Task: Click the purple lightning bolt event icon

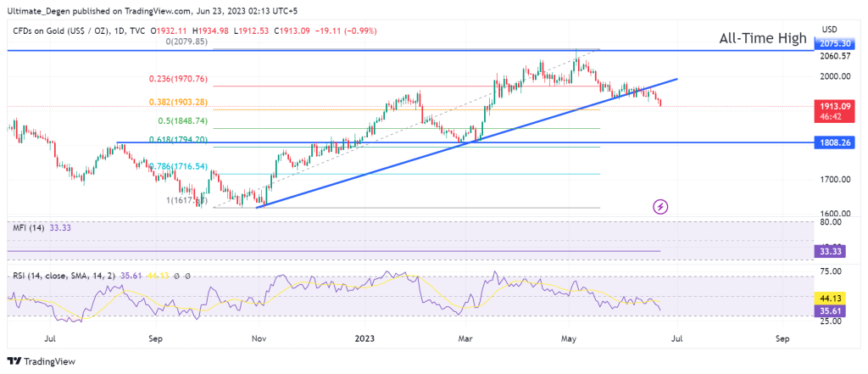Action: click(661, 207)
